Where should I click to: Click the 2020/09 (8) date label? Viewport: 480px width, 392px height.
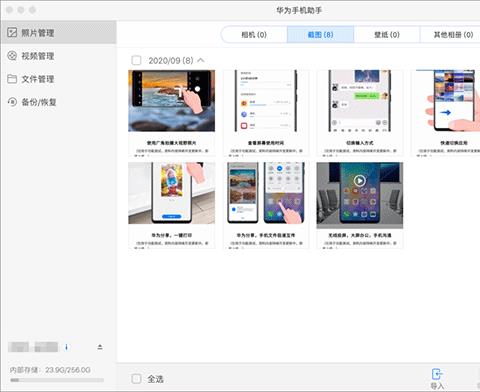pyautogui.click(x=171, y=60)
